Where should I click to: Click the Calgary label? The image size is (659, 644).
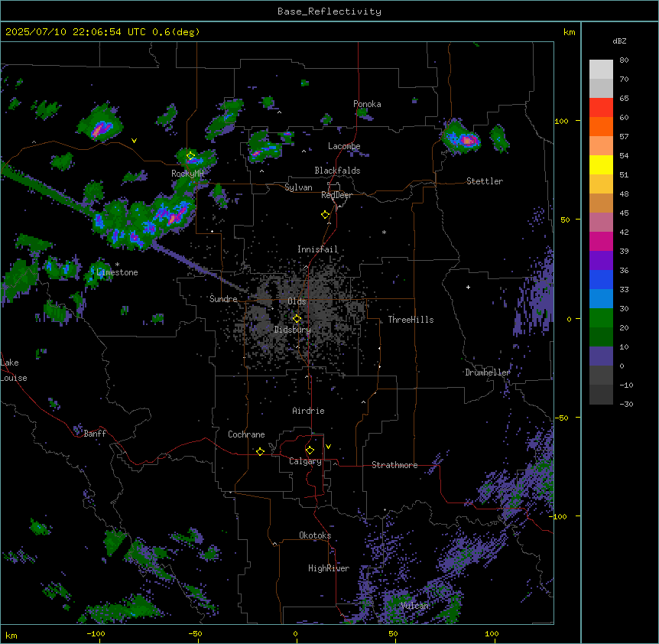305,461
